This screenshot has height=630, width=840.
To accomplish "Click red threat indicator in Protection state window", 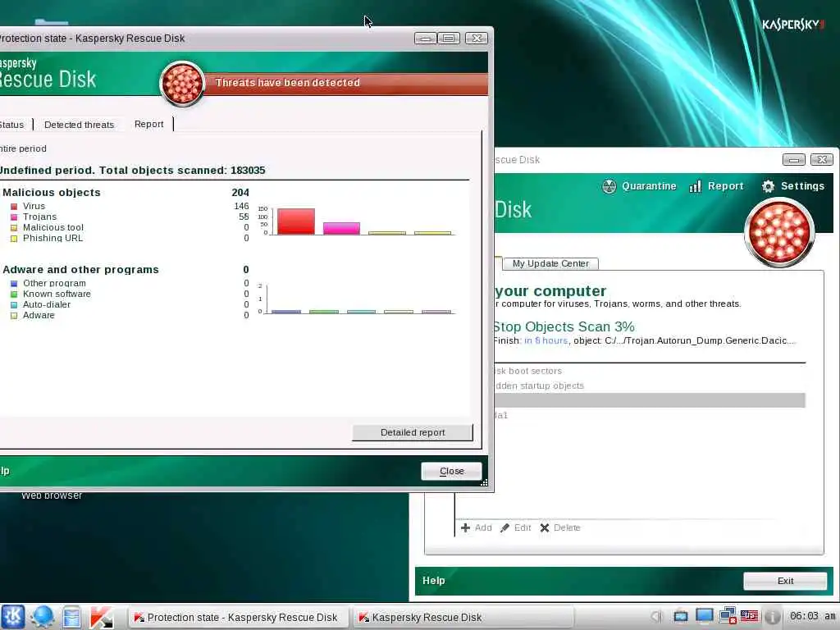I will (x=182, y=84).
